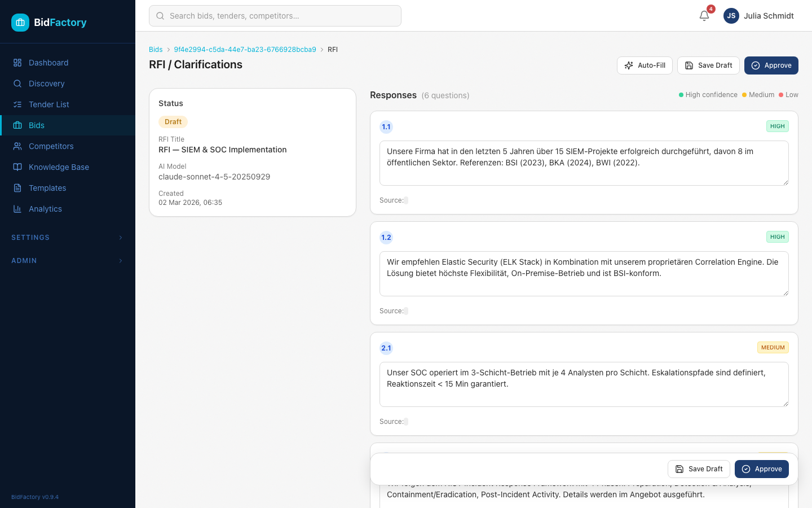Click the notification count badge 4
The image size is (812, 508).
711,9
